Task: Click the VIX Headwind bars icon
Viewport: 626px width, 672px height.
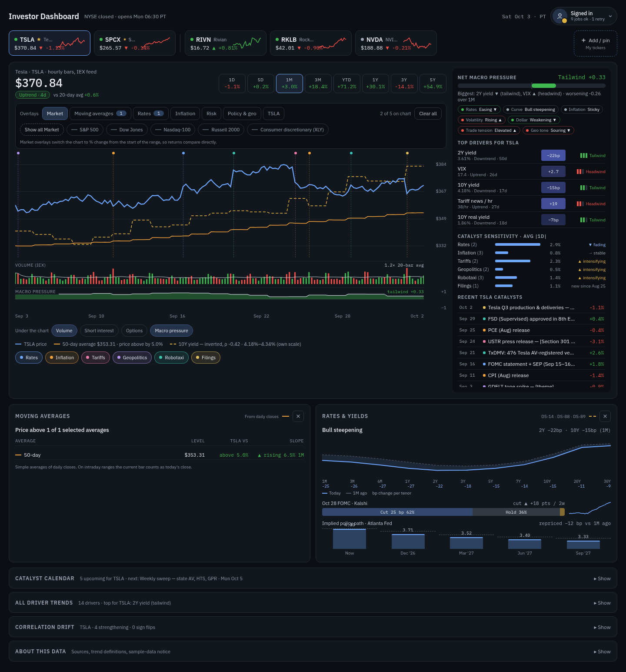Action: 580,172
